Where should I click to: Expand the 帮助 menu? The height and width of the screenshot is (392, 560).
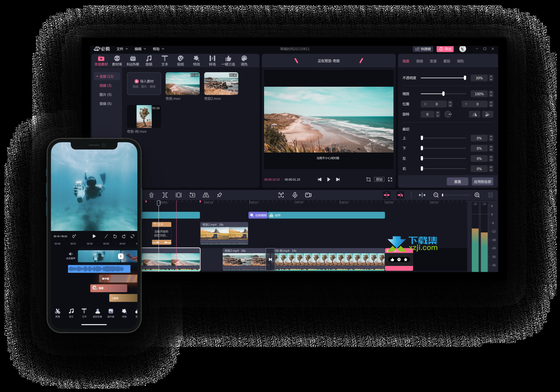tap(158, 49)
